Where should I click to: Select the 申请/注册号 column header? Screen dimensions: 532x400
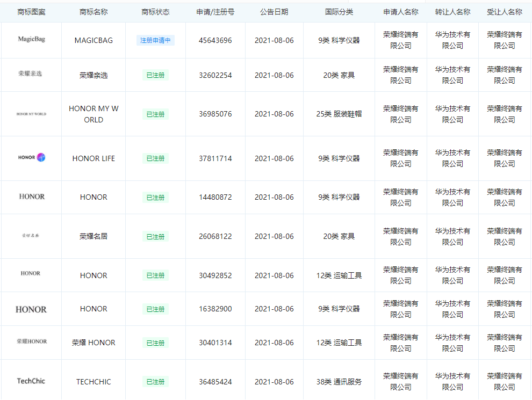tap(215, 12)
